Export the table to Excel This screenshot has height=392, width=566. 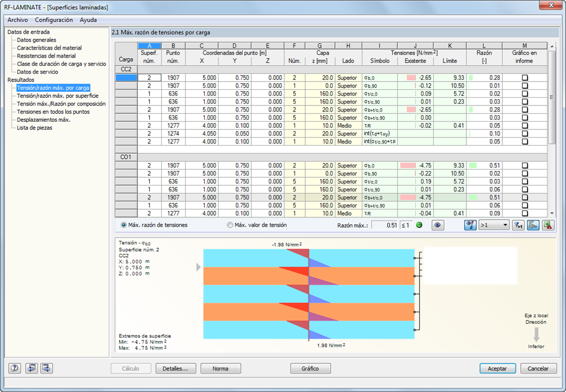548,225
